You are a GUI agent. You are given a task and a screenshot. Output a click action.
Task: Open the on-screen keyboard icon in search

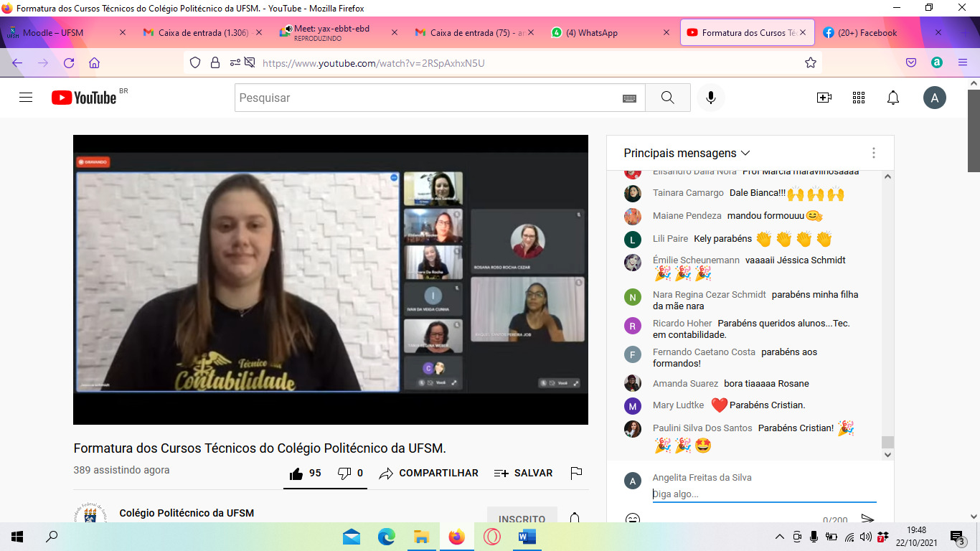(629, 98)
